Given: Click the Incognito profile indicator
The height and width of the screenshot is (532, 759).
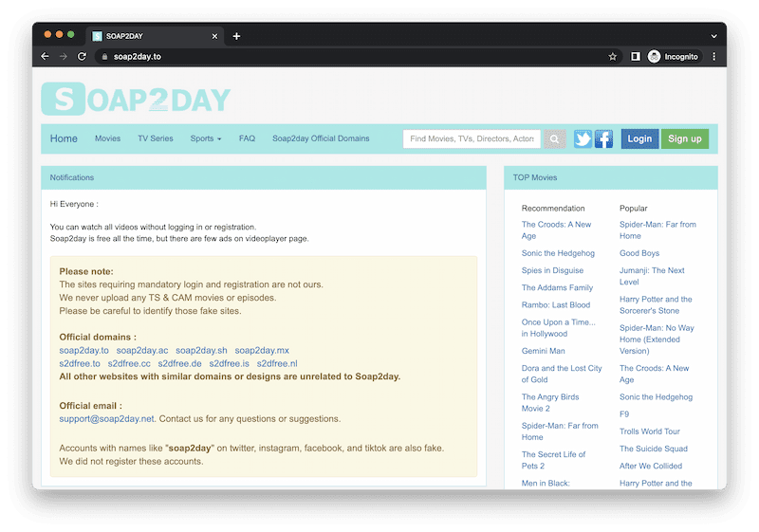Looking at the screenshot, I should tap(675, 57).
